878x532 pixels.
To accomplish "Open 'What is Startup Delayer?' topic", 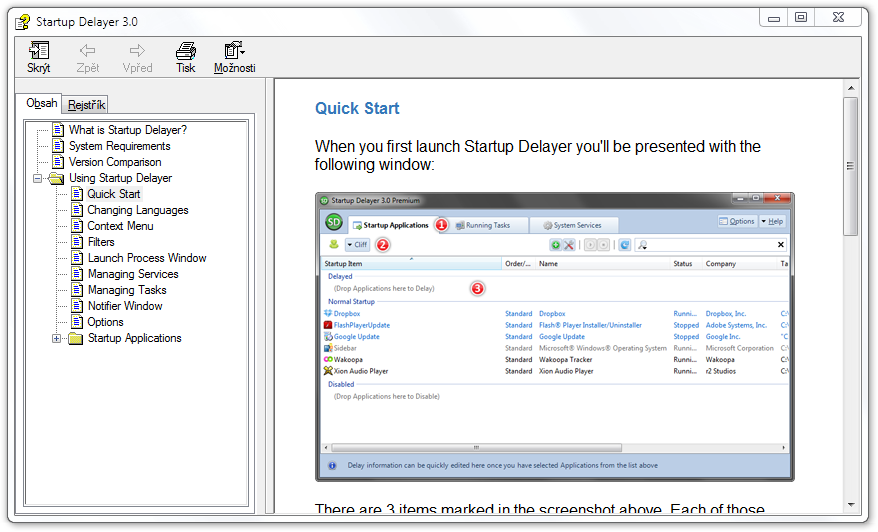I will coord(128,130).
